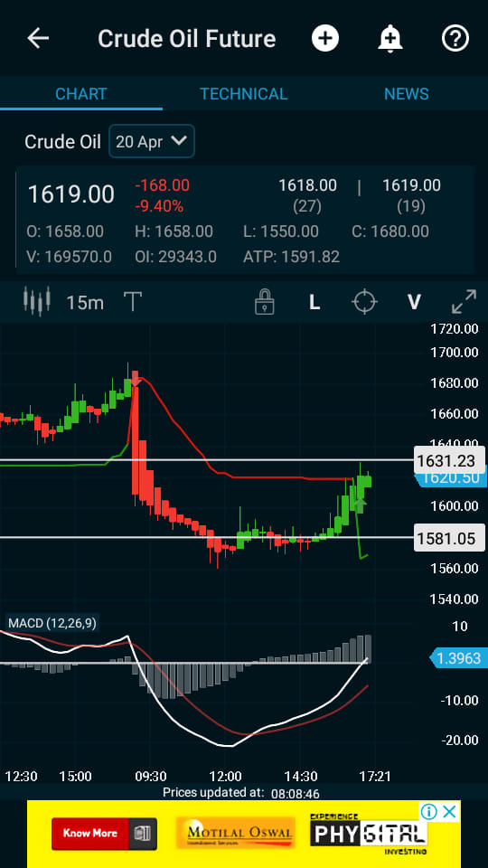Screen dimensions: 488x868
Task: Switch to the NEWS tab
Action: (407, 93)
